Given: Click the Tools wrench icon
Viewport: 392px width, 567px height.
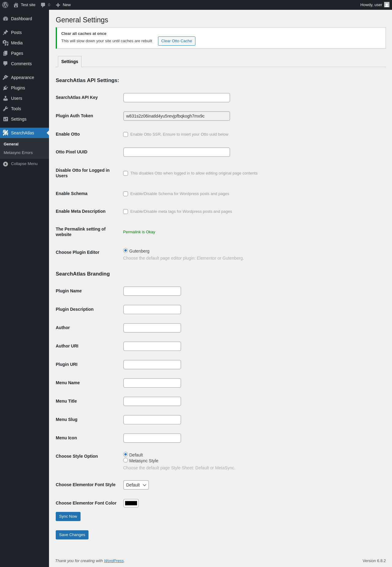Looking at the screenshot, I should pyautogui.click(x=6, y=109).
